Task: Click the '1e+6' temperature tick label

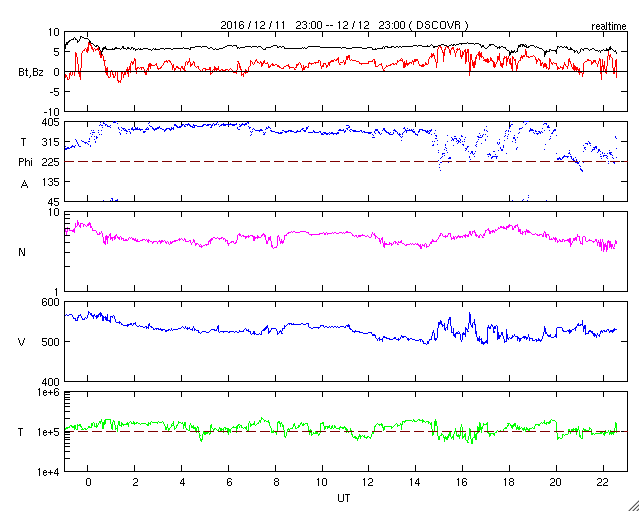Action: (x=48, y=392)
